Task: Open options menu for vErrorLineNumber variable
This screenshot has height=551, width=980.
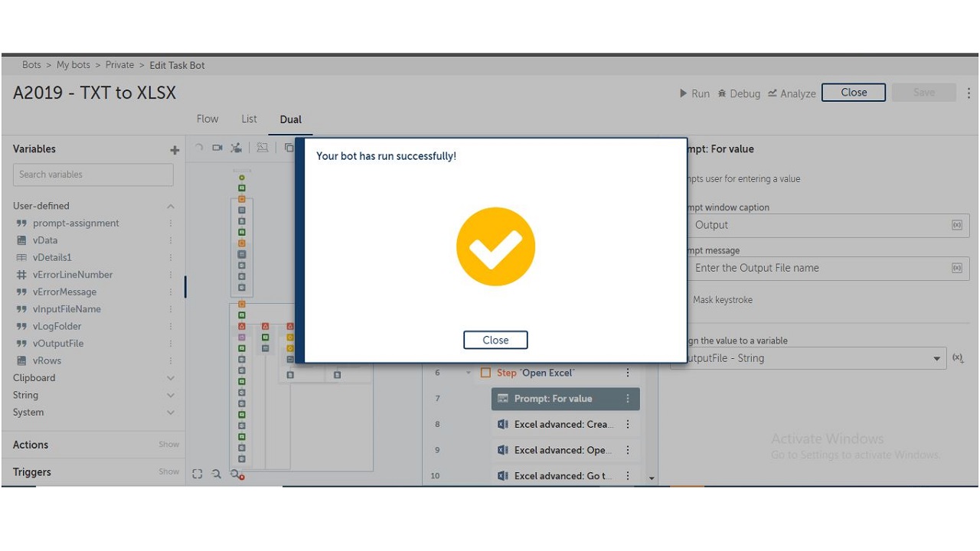Action: click(x=171, y=275)
